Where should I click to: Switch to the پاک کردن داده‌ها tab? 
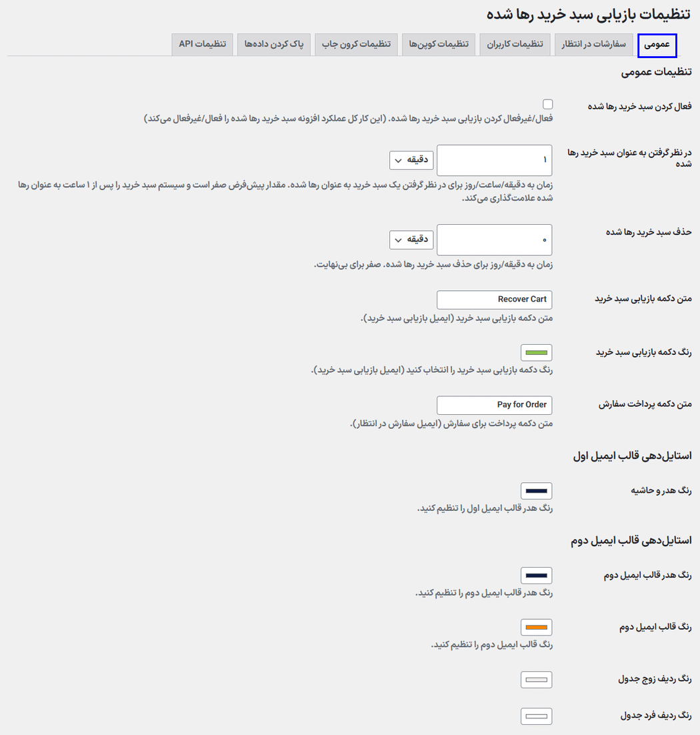click(273, 45)
